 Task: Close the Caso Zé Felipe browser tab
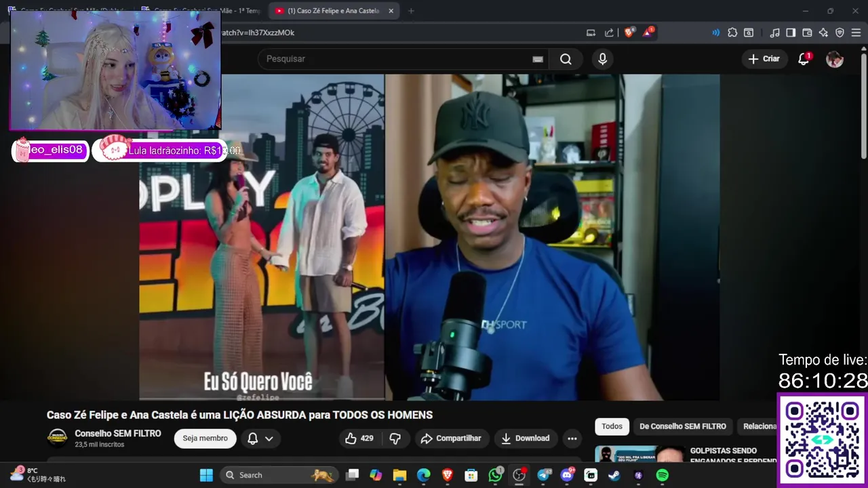tap(391, 11)
